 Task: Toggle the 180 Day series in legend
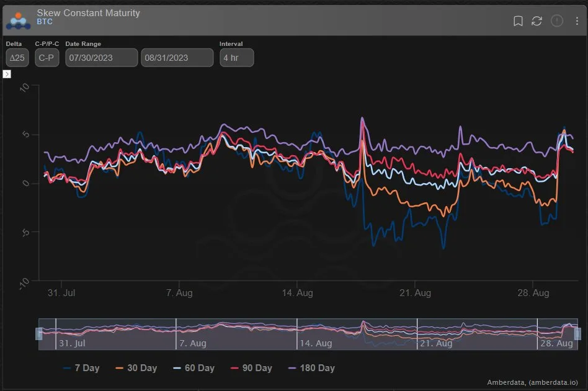tap(311, 368)
